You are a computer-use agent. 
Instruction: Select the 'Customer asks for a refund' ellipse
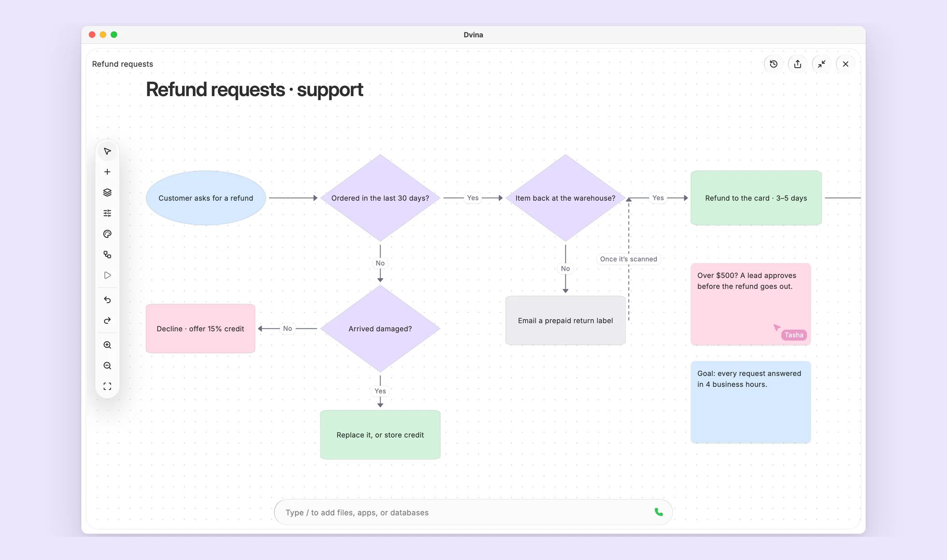(206, 198)
